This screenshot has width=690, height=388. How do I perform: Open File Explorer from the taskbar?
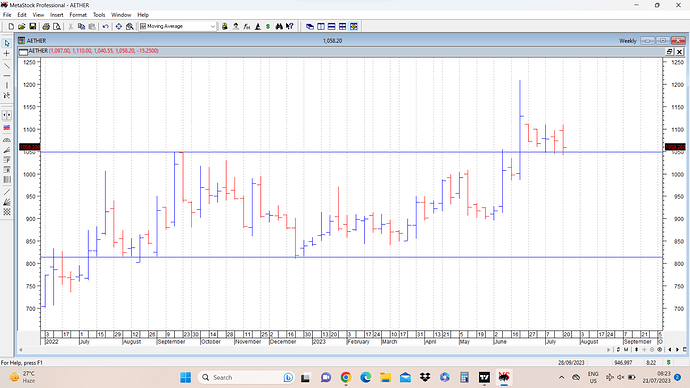(385, 377)
